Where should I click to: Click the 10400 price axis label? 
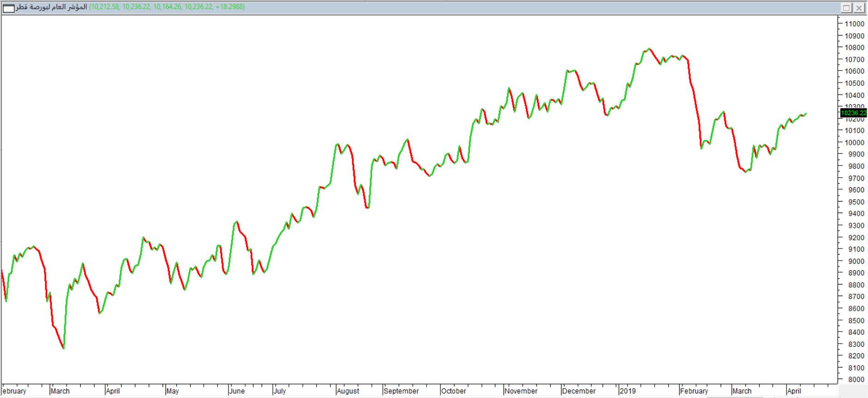(x=854, y=95)
